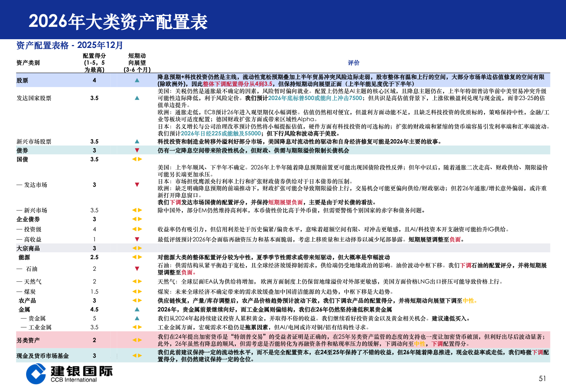Click the up-arrow indicator beside 股票
Viewport: 566px width, 392px height.
pos(137,79)
